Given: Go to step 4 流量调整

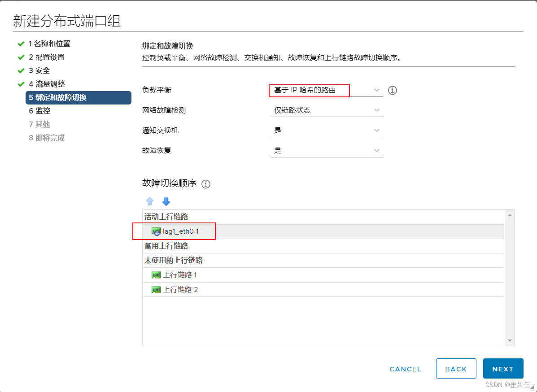Looking at the screenshot, I should pos(47,84).
